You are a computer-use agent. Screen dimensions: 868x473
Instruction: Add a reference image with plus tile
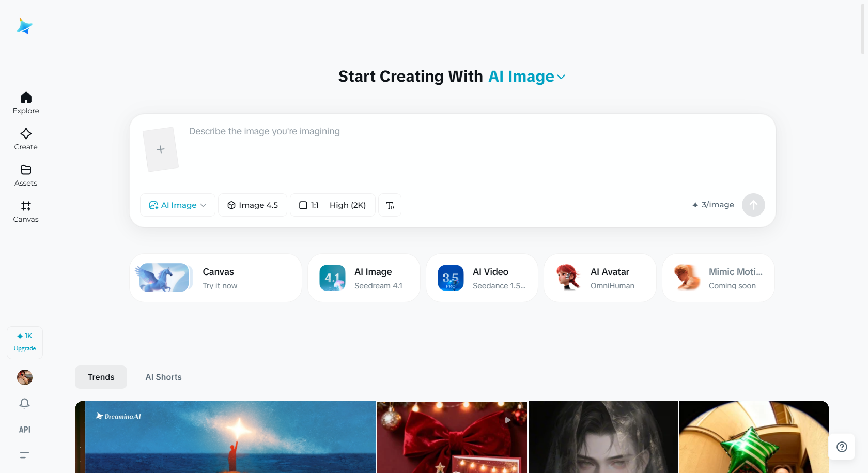161,149
